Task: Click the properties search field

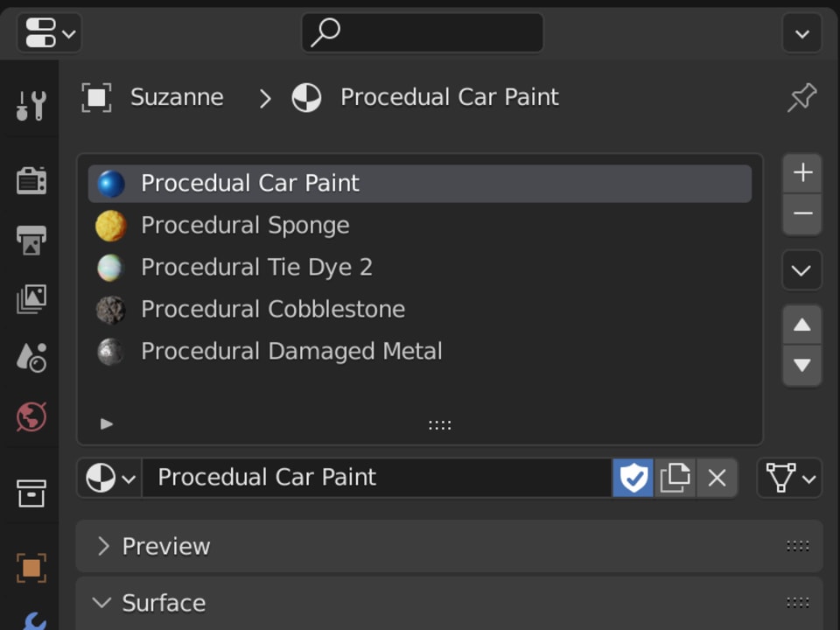Action: click(423, 33)
